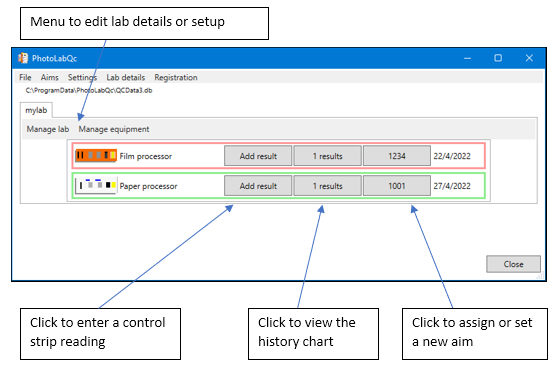The width and height of the screenshot is (557, 374).
Task: Click the Paper processor control strip icon
Action: point(96,185)
